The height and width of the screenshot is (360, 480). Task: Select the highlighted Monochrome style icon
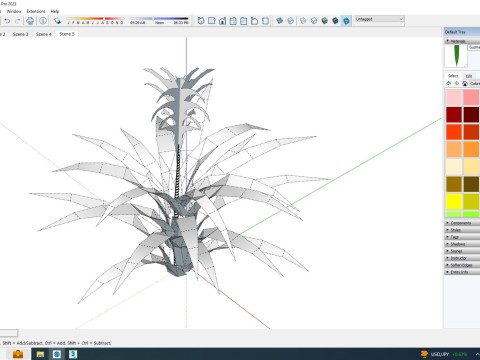[346, 21]
